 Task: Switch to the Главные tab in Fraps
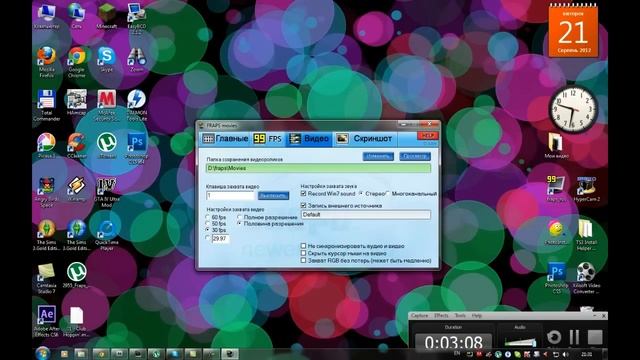(x=225, y=139)
